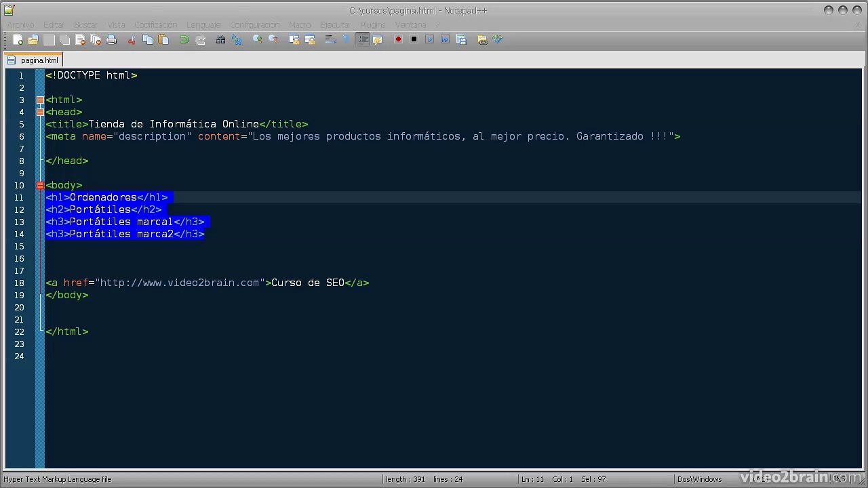Collapse the body tag fold marker

[x=40, y=186]
